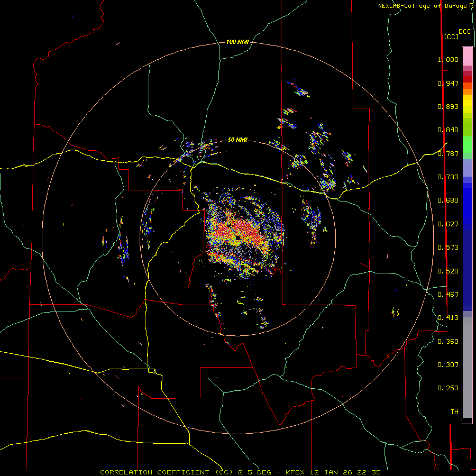Click the bright green segment of the color bar

467,144
